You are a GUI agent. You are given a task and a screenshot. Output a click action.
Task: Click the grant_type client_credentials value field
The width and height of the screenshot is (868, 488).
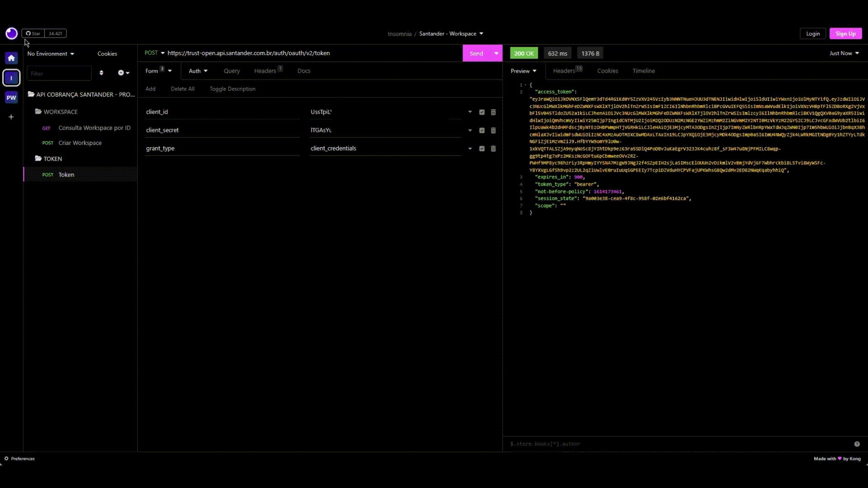point(386,148)
